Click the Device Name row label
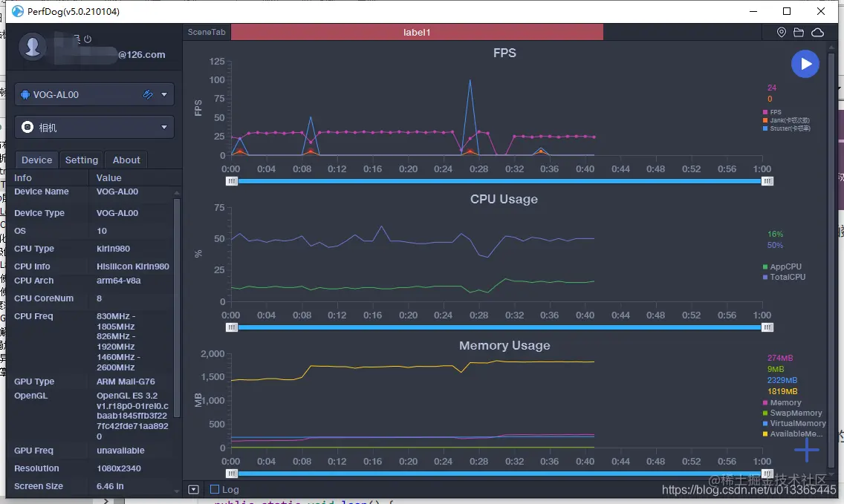Image resolution: width=844 pixels, height=504 pixels. click(x=42, y=192)
